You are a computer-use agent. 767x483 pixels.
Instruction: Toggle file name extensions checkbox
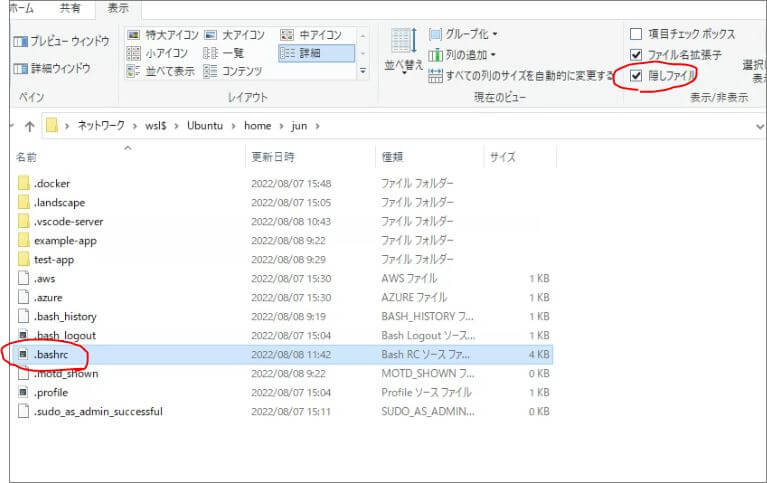click(636, 55)
